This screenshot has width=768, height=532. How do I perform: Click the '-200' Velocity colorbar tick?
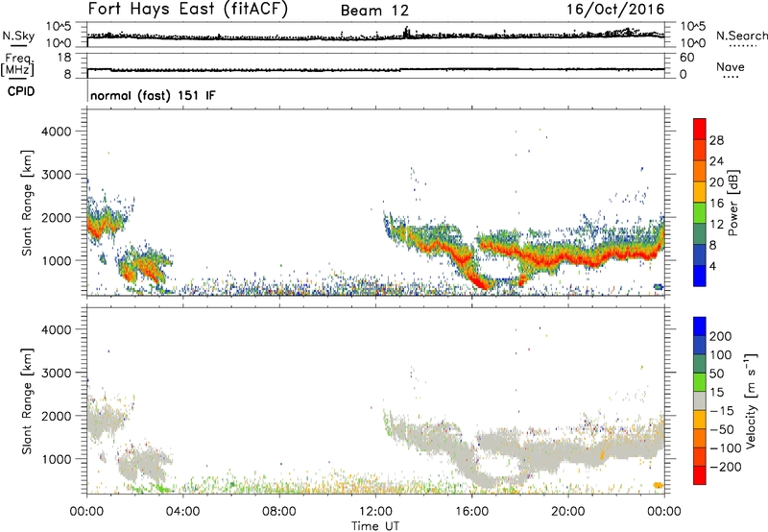click(x=726, y=467)
